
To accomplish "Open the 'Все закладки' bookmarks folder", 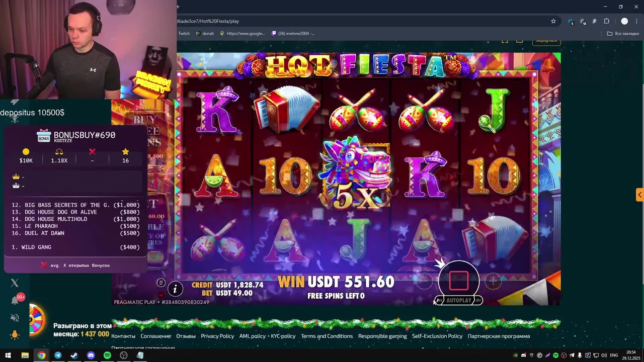I will coord(622,33).
